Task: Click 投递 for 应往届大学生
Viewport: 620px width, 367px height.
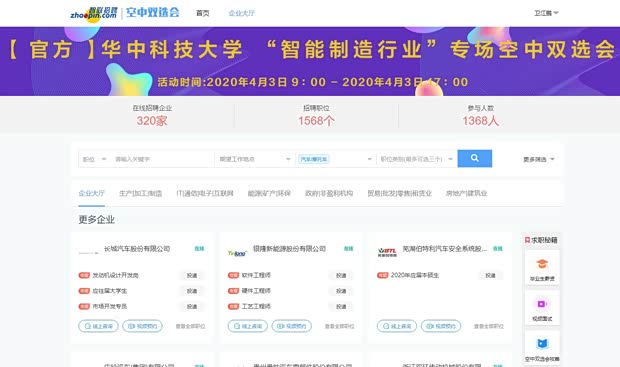Action: click(x=192, y=291)
